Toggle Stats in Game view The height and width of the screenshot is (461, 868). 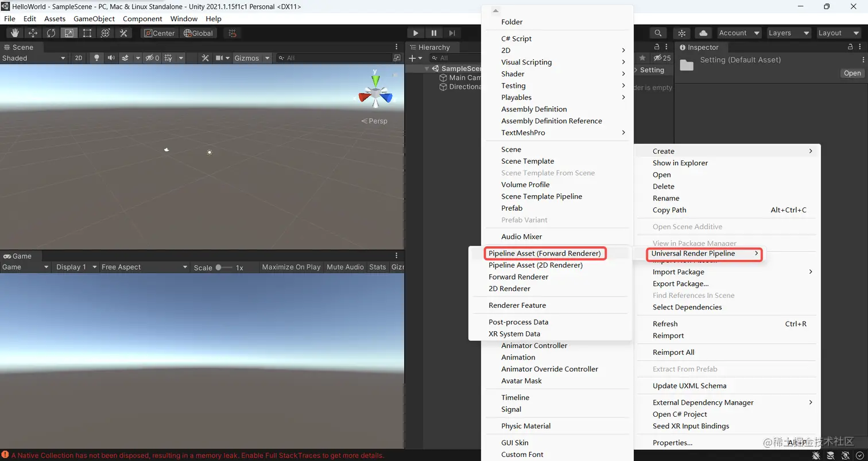click(378, 267)
